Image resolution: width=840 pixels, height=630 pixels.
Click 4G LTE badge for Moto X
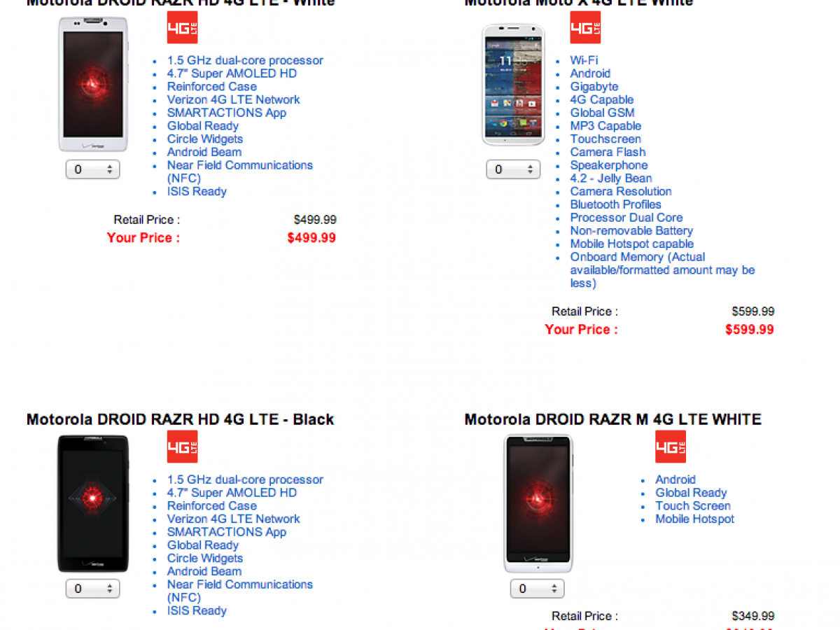(585, 27)
